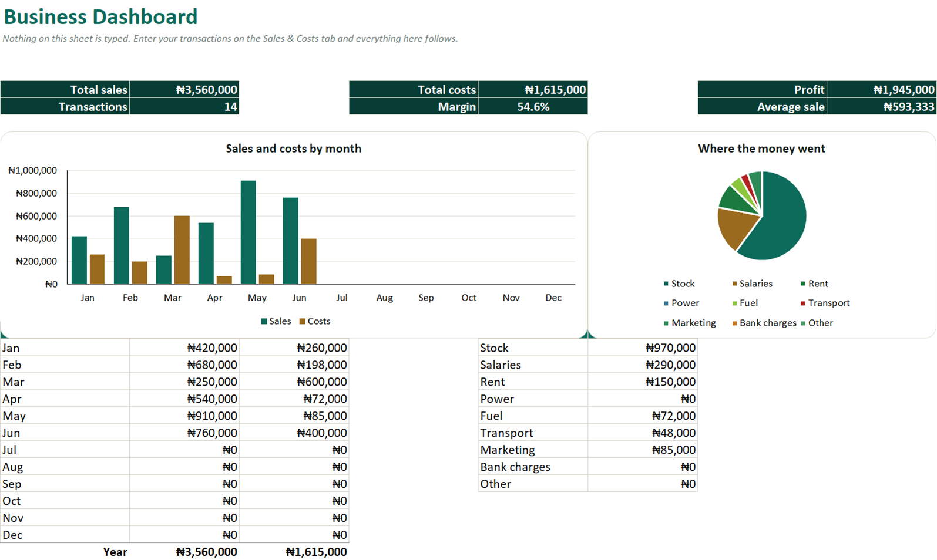
Task: Click the Salaries amount ₦290,000 cell
Action: click(642, 365)
